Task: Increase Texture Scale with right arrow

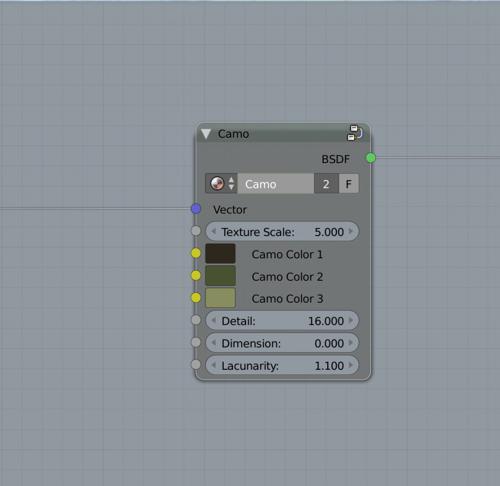Action: [x=351, y=231]
